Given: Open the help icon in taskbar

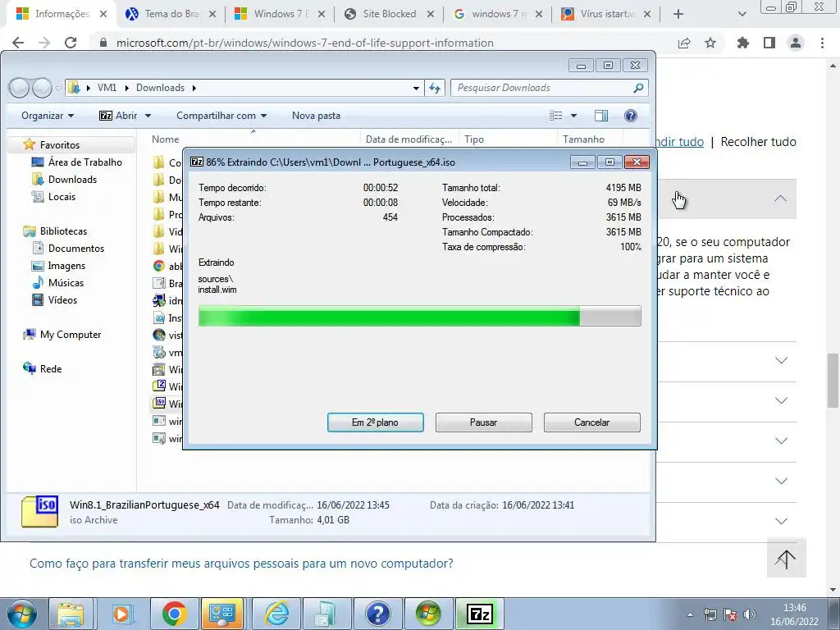Looking at the screenshot, I should tap(377, 614).
